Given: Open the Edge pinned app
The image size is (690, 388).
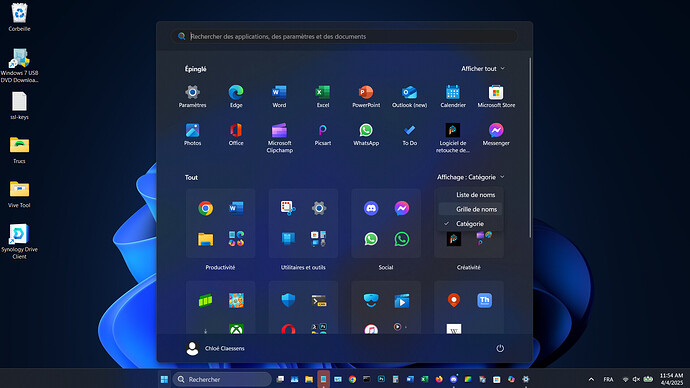Looking at the screenshot, I should 236,96.
